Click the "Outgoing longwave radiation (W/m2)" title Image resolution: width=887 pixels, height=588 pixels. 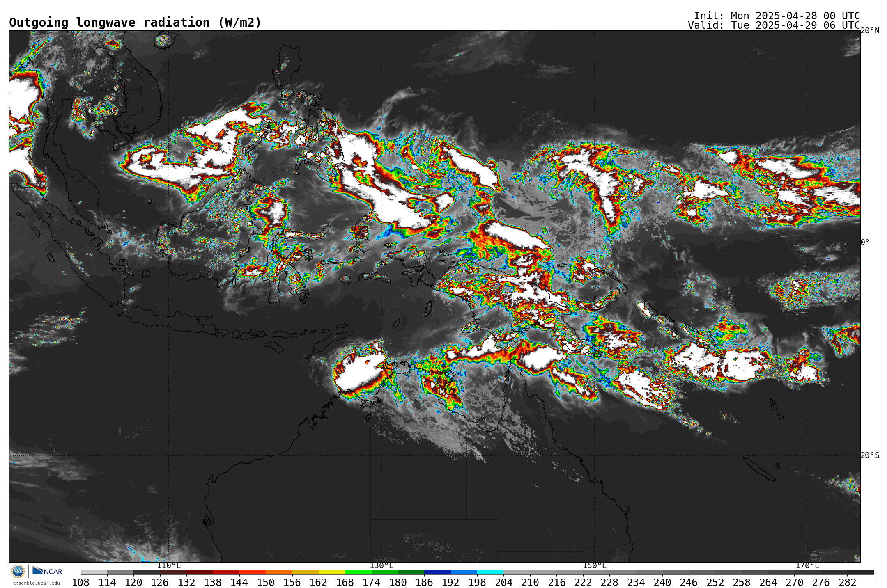coord(135,23)
